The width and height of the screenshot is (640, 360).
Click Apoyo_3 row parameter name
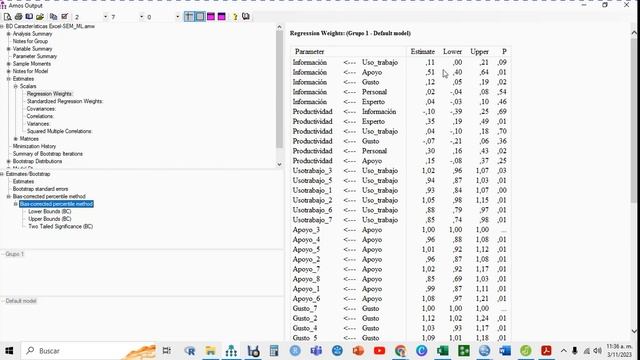[306, 230]
